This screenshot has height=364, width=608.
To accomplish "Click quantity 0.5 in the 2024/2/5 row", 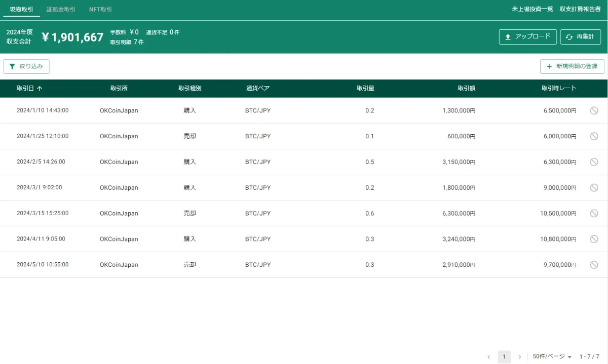I will [370, 162].
